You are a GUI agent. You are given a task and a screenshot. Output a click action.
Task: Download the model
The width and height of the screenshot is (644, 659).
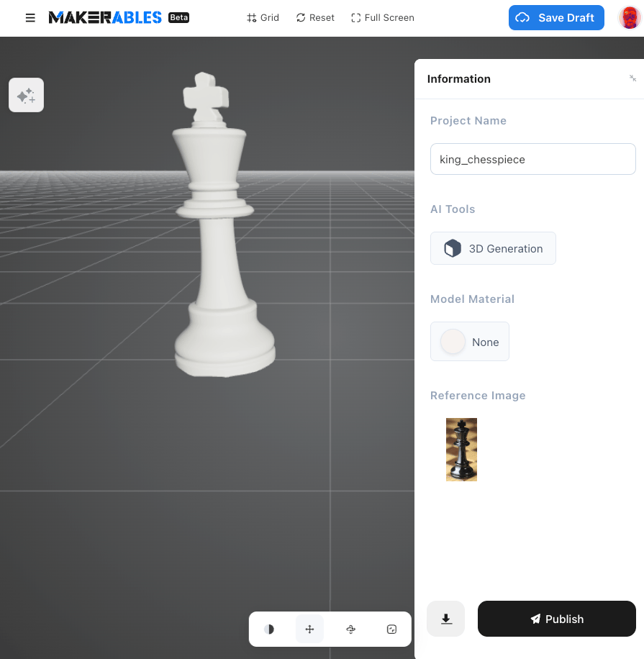click(x=446, y=619)
